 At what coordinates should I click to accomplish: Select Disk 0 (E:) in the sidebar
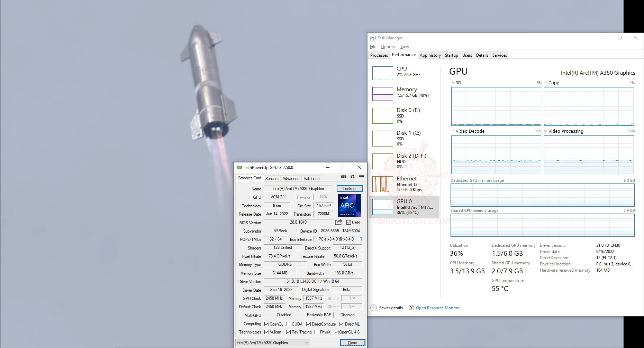(404, 115)
